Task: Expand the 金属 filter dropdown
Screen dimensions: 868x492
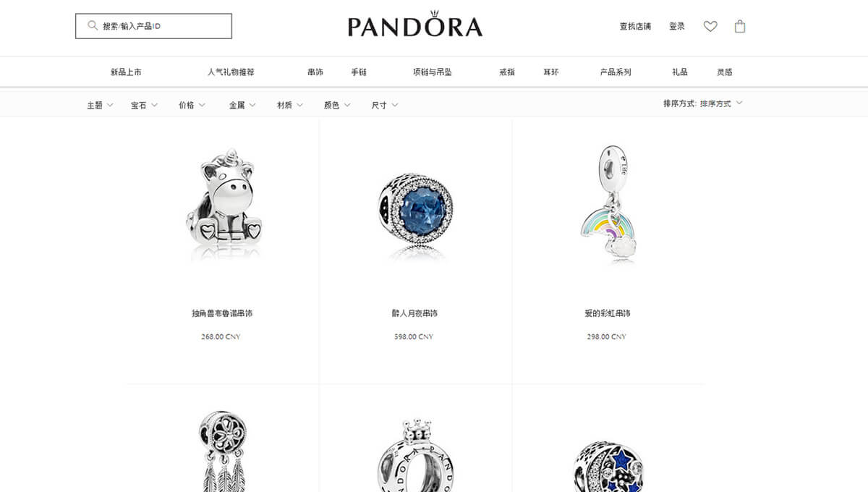Action: pyautogui.click(x=242, y=105)
